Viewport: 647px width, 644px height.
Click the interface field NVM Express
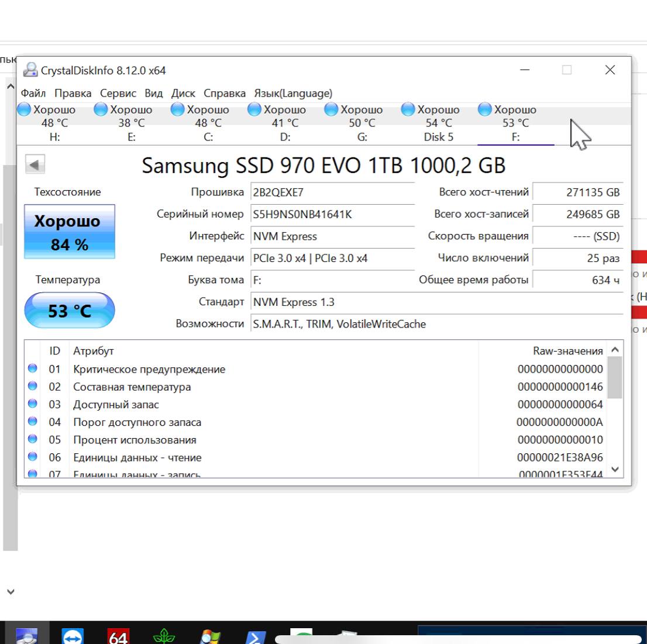point(333,236)
